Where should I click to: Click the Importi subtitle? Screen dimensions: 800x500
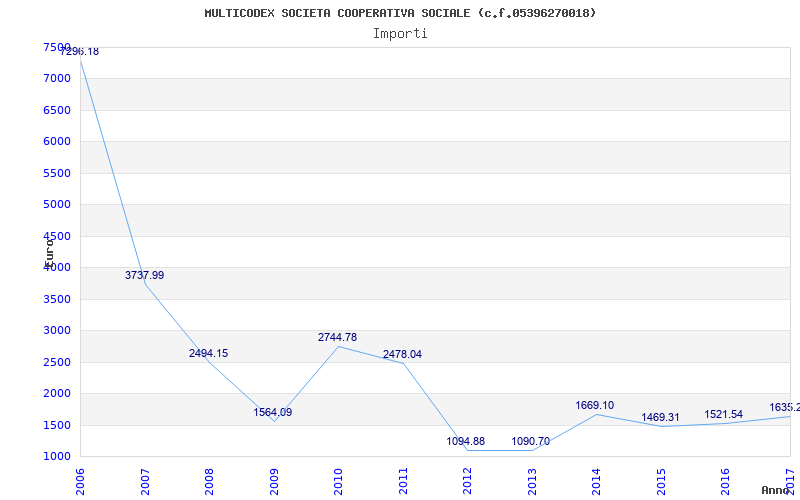[400, 34]
